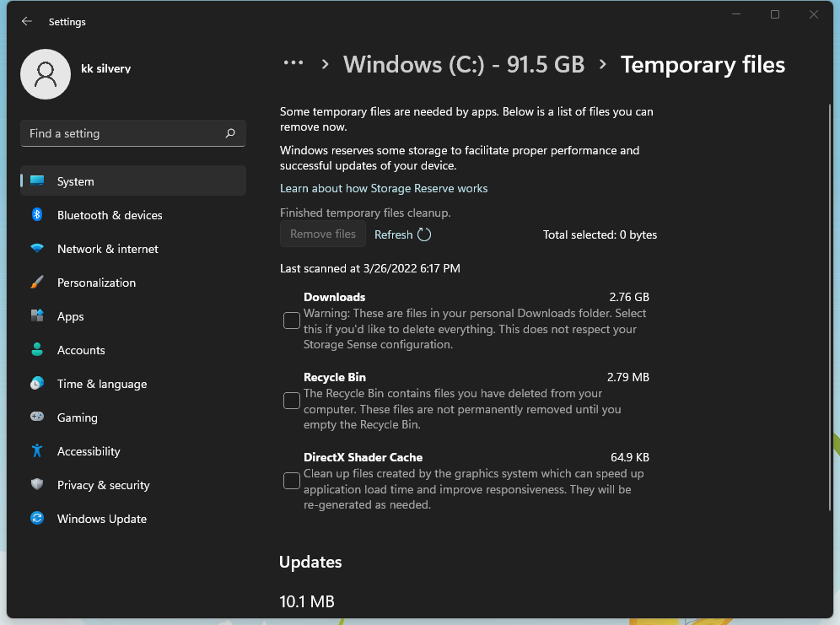Expand the breadcrumb ellipsis menu
The image size is (840, 625).
click(x=293, y=64)
